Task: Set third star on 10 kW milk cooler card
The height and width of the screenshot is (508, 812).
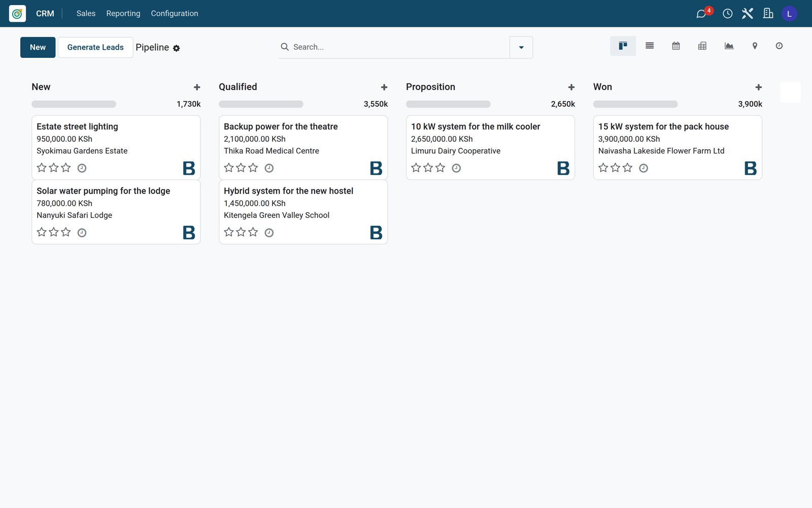Action: [x=441, y=168]
